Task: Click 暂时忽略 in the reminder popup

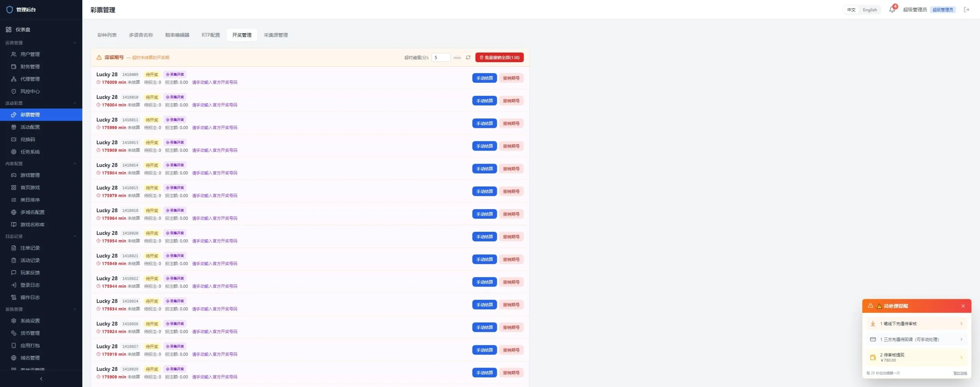Action: click(x=960, y=373)
